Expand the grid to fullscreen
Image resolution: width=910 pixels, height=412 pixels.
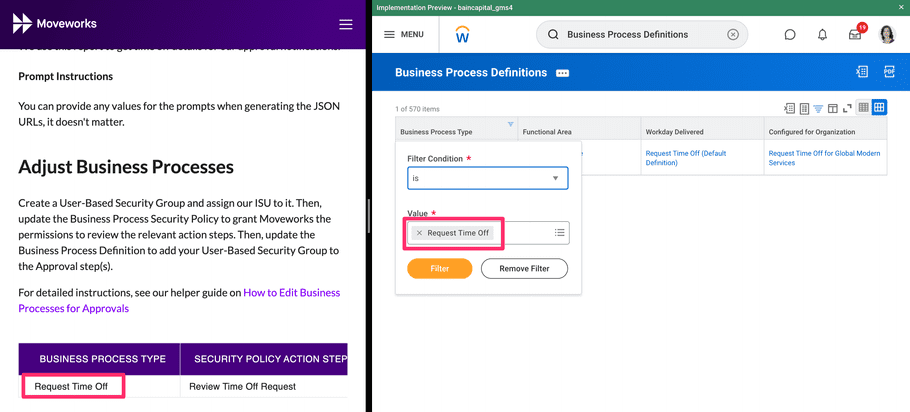[847, 108]
